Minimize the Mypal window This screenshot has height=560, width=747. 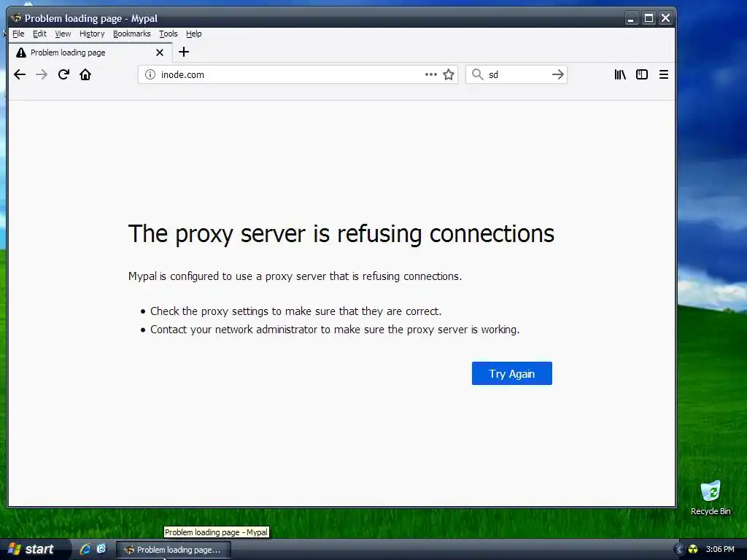click(631, 18)
